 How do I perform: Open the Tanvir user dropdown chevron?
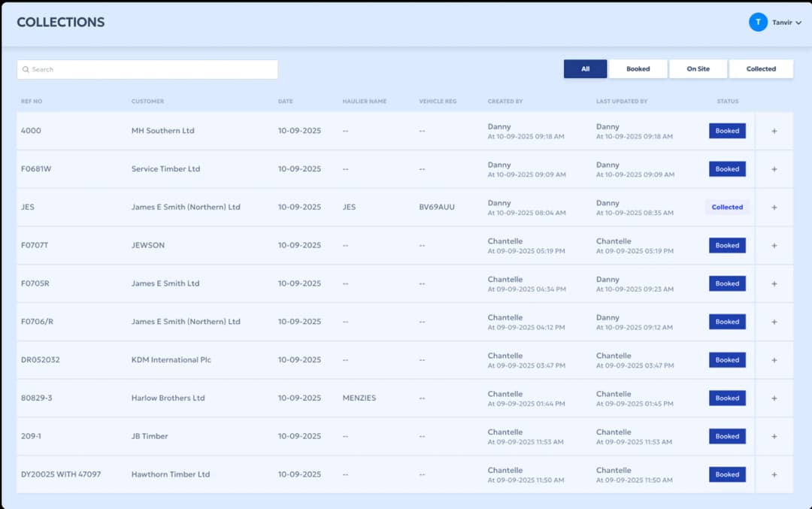coord(798,23)
